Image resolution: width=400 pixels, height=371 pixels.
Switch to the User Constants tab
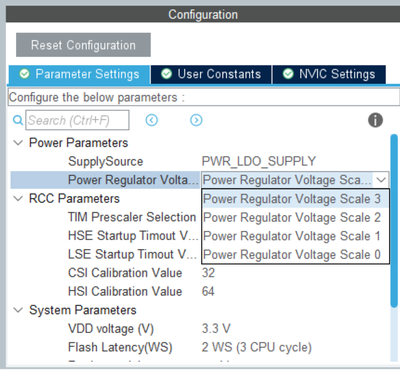click(x=211, y=74)
